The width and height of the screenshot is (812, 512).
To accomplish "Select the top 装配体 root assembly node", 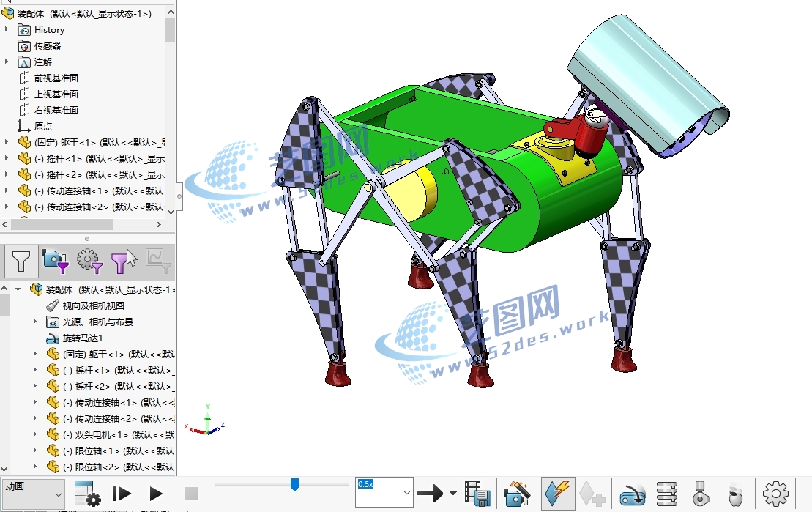I will pyautogui.click(x=84, y=13).
